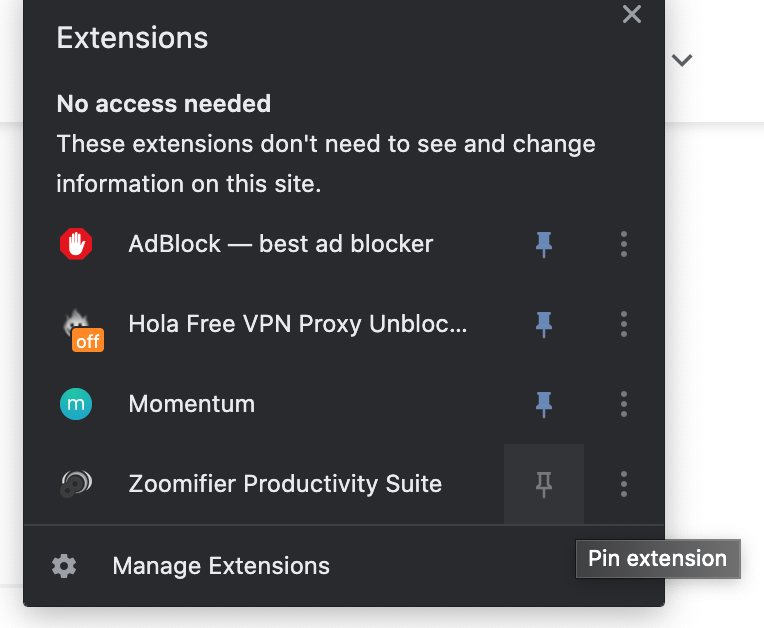Click the gear icon beside Manage Extensions
Image resolution: width=764 pixels, height=628 pixels.
64,566
